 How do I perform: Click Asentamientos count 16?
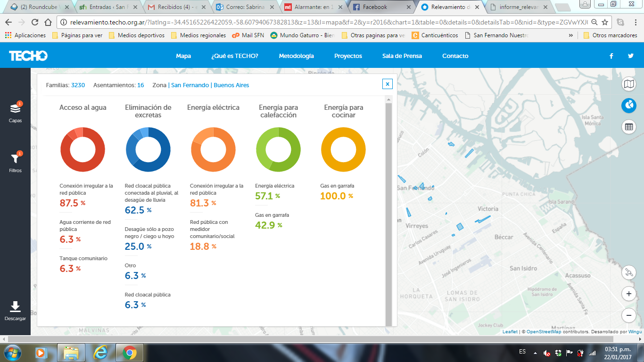click(140, 85)
